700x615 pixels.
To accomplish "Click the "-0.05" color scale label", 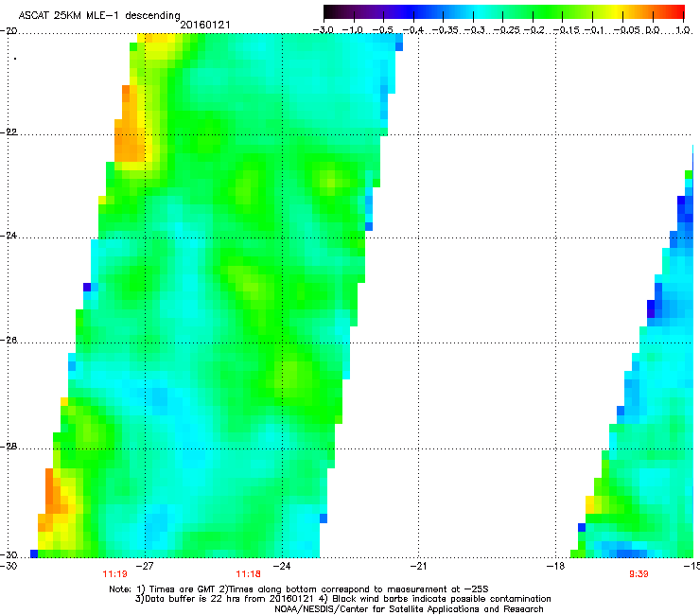I will click(626, 30).
